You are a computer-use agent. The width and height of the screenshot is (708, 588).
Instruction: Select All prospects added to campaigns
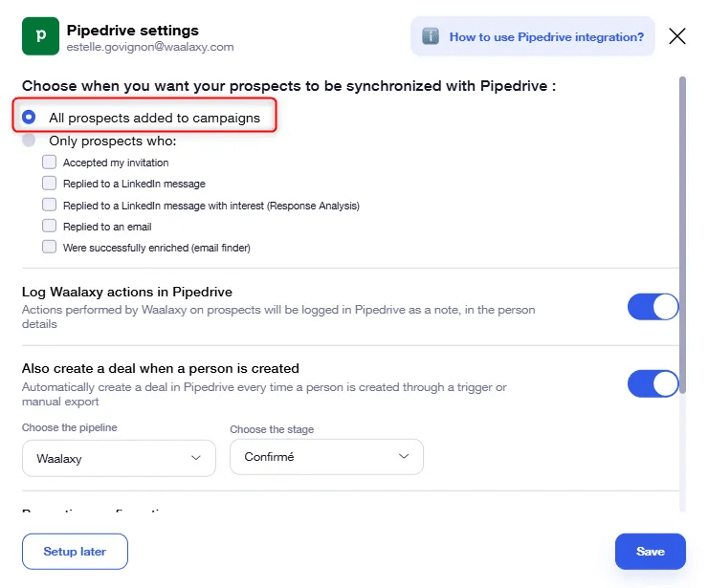29,118
